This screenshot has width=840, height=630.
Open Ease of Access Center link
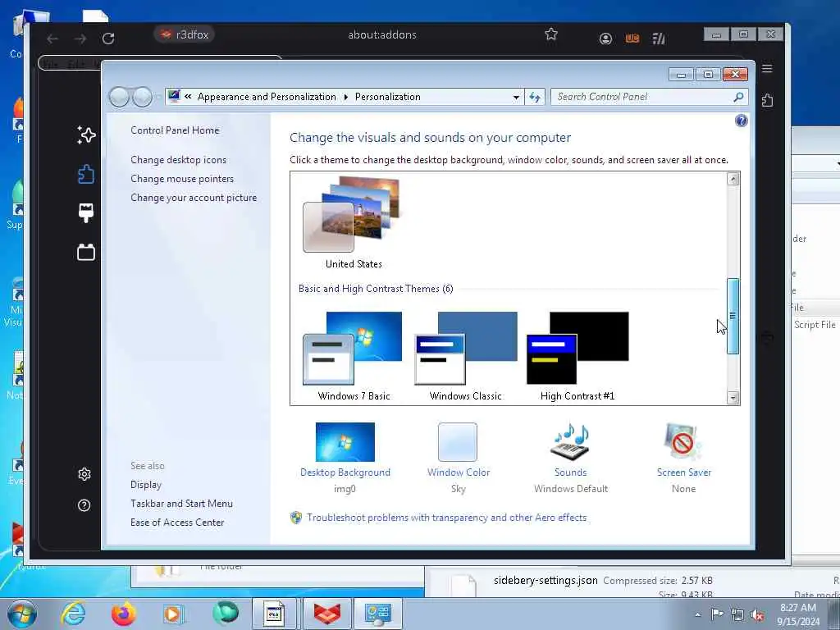(x=177, y=523)
